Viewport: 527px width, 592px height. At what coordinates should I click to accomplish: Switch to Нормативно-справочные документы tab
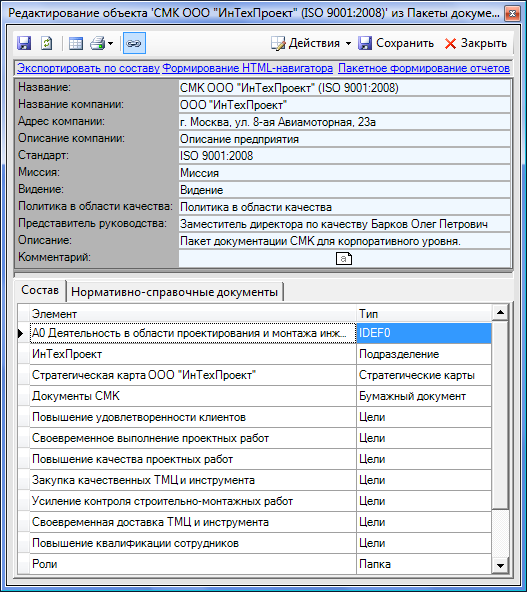(174, 292)
